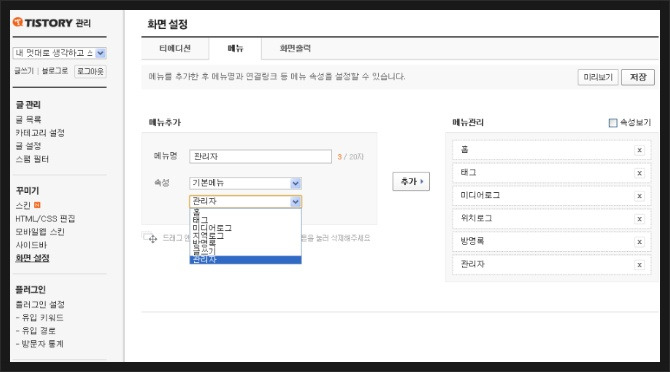
Task: Select 홈 in the open dropdown list
Action: tap(245, 212)
